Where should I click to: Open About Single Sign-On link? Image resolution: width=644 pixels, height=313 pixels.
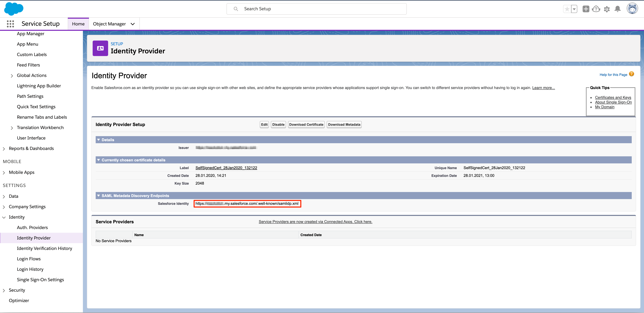pos(613,102)
